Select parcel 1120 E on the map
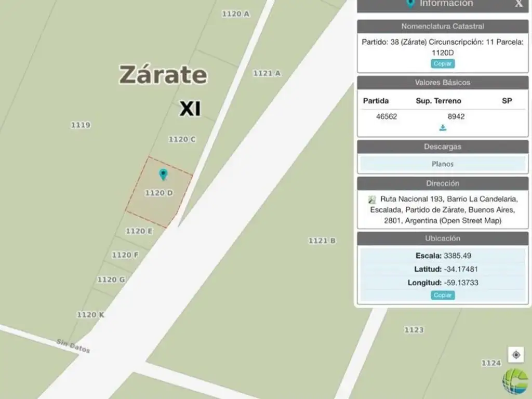 [139, 231]
